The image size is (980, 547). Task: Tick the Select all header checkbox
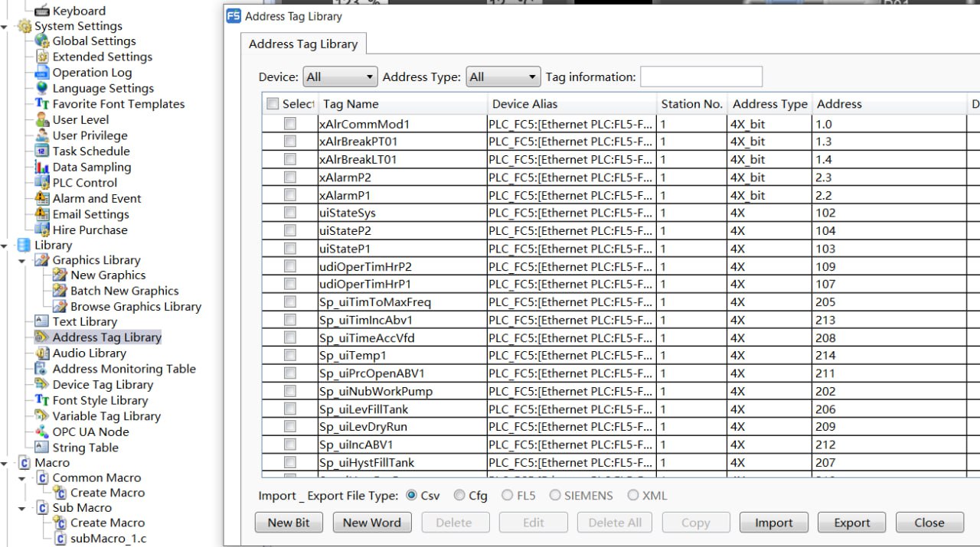pos(273,104)
